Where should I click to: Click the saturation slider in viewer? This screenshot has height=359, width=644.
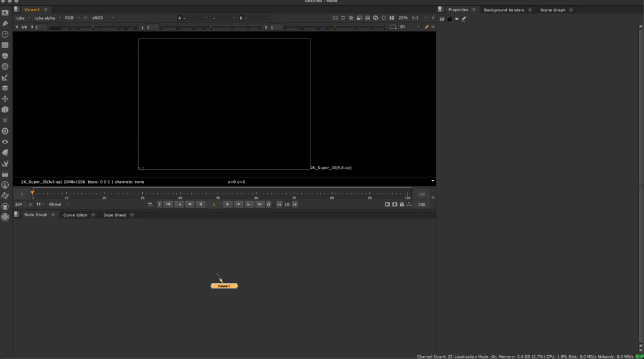[335, 28]
